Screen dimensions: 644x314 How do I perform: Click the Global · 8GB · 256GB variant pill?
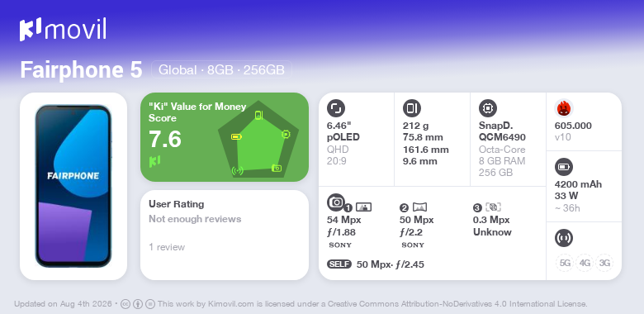pyautogui.click(x=222, y=70)
